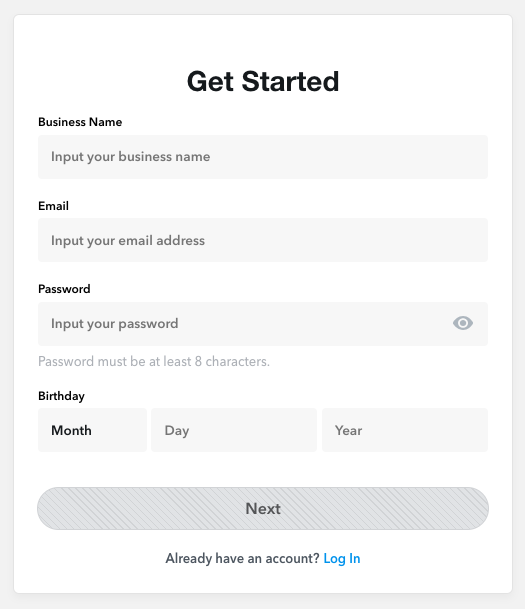Click the Birthday label text

tap(61, 396)
